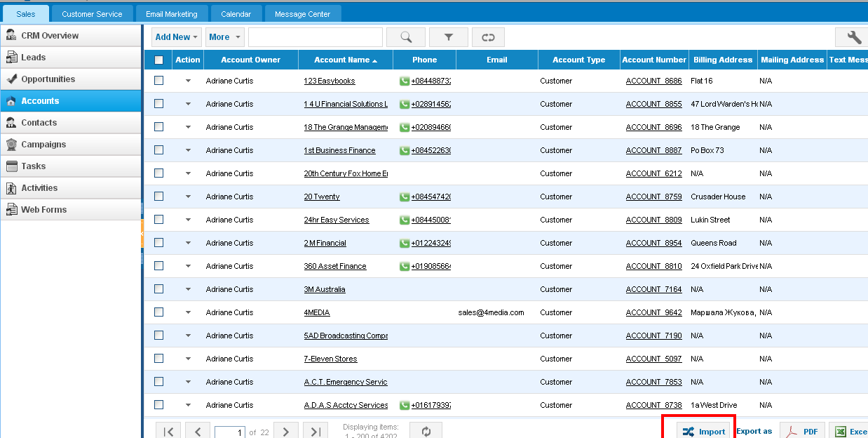Screen dimensions: 868x438
Task: Open the Campaigns section
Action: [x=71, y=145]
